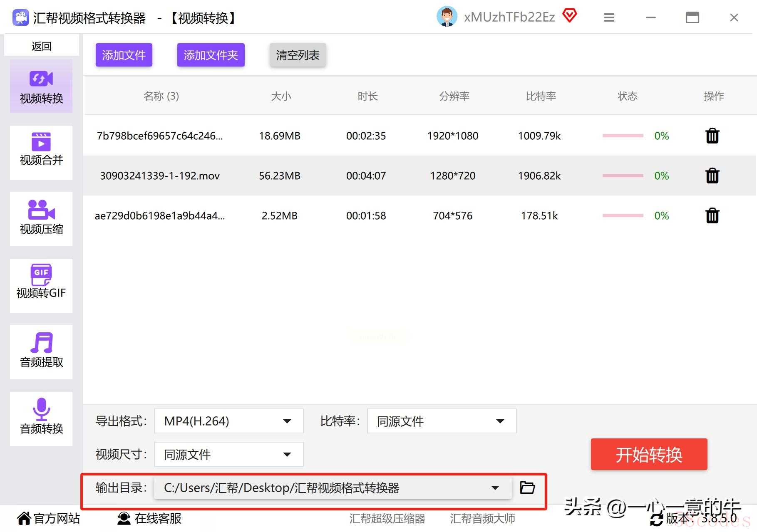Click progress bar of 18.69MB file
The height and width of the screenshot is (532, 757).
coord(623,136)
